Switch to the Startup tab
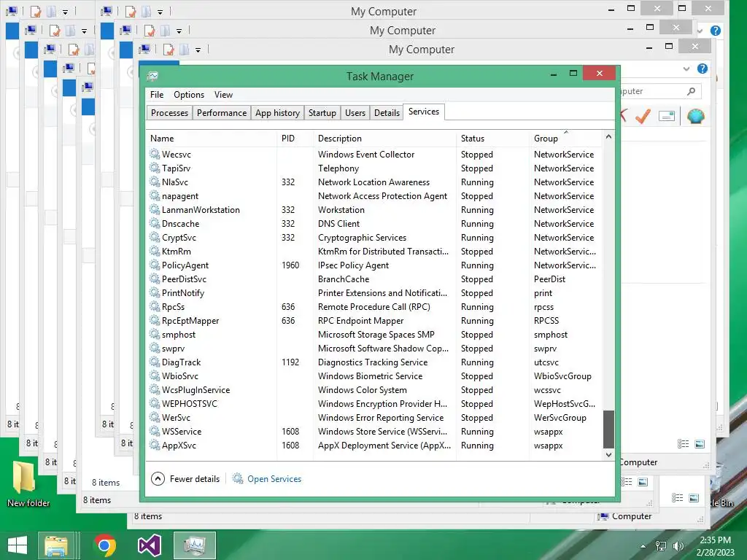747x560 pixels. click(322, 113)
